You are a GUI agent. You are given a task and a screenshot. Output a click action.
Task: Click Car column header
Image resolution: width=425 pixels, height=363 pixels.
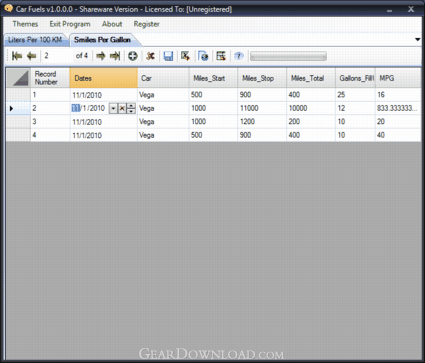click(163, 78)
